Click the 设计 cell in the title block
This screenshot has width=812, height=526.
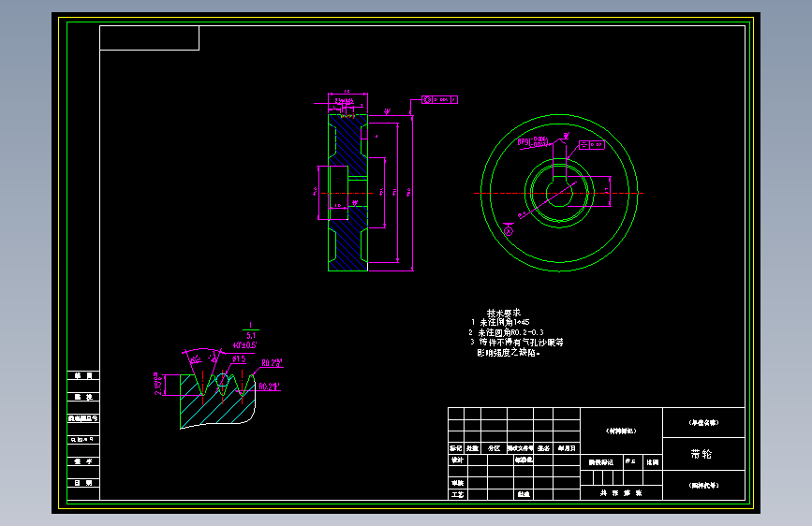(x=458, y=460)
